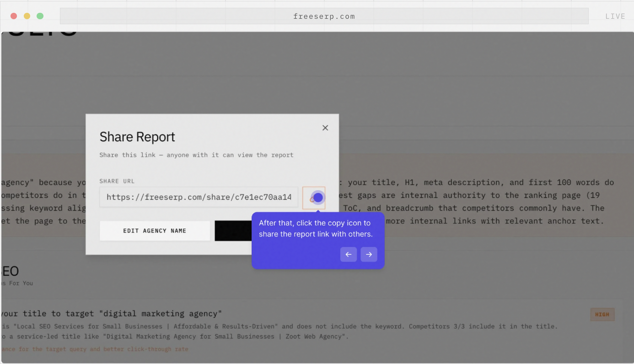This screenshot has height=364, width=634.
Task: Click the green window maximize dot
Action: point(40,16)
